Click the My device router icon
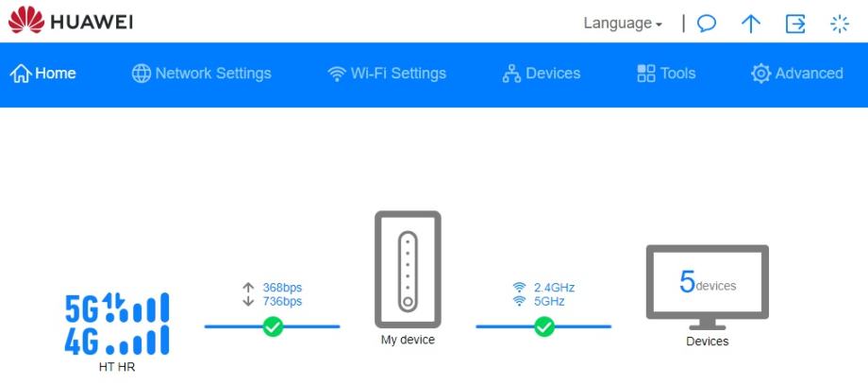The width and height of the screenshot is (868, 383). pos(408,269)
